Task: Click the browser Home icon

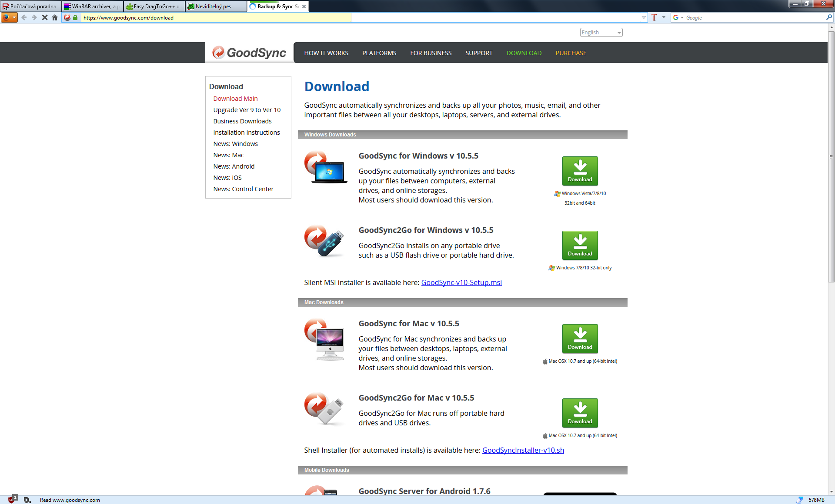Action: click(x=55, y=18)
